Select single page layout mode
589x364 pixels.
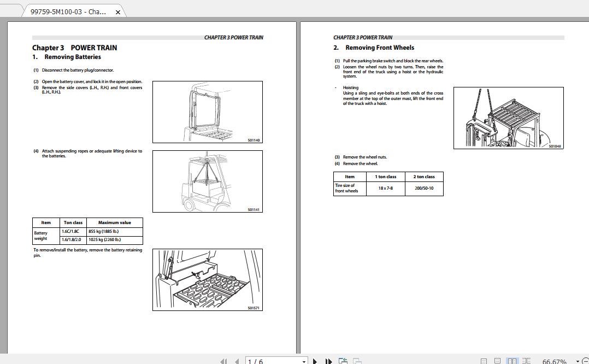click(484, 360)
